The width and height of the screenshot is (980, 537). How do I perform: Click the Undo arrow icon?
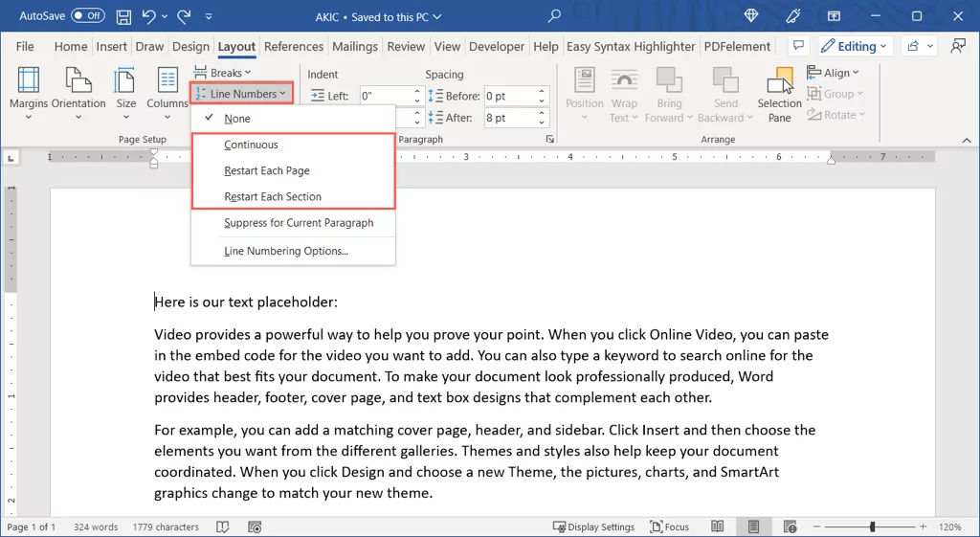(x=148, y=17)
